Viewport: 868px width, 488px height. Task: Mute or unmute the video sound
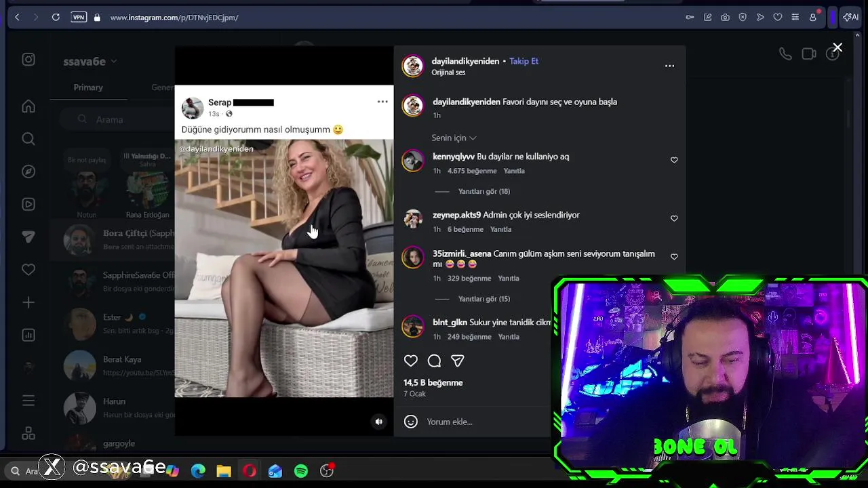pos(379,422)
